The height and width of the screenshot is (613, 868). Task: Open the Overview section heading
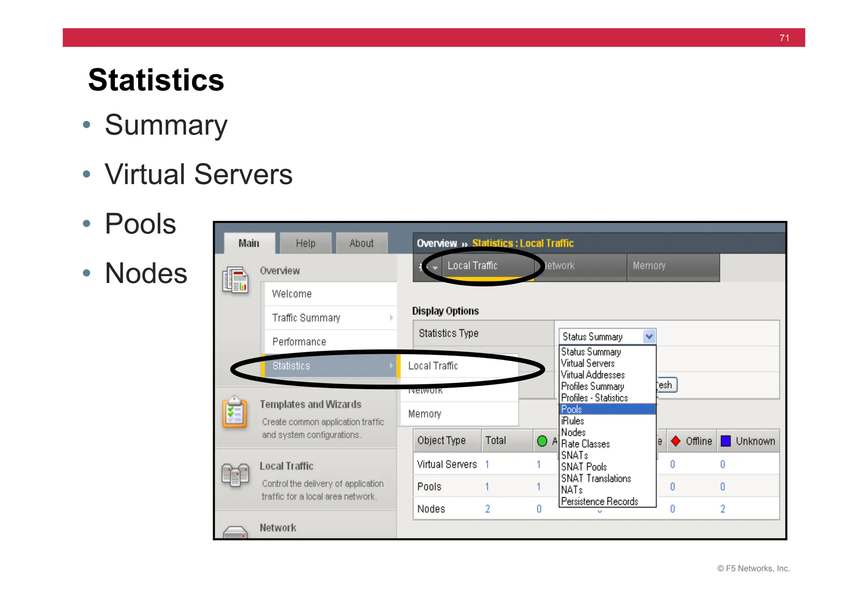(280, 271)
